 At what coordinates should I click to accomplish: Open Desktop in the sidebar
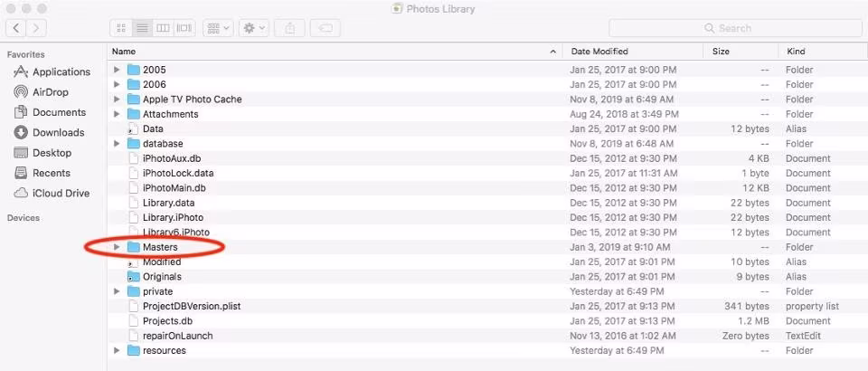(42, 153)
